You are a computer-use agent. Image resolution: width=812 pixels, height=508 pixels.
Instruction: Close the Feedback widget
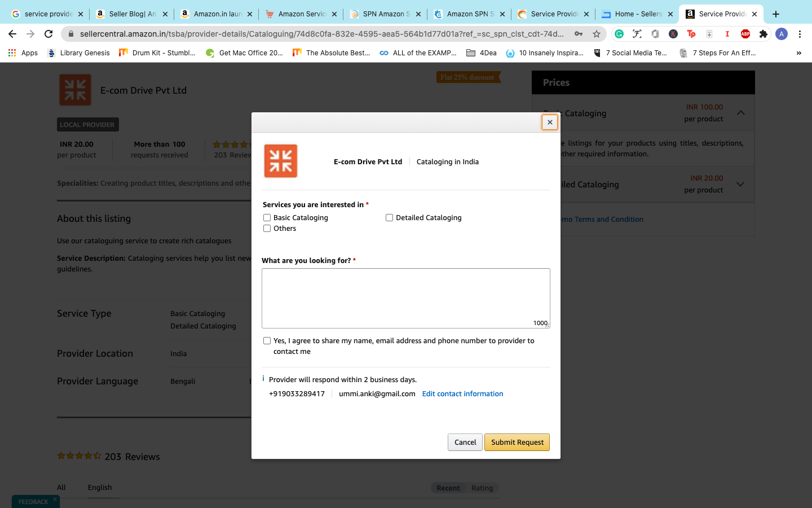(x=55, y=499)
